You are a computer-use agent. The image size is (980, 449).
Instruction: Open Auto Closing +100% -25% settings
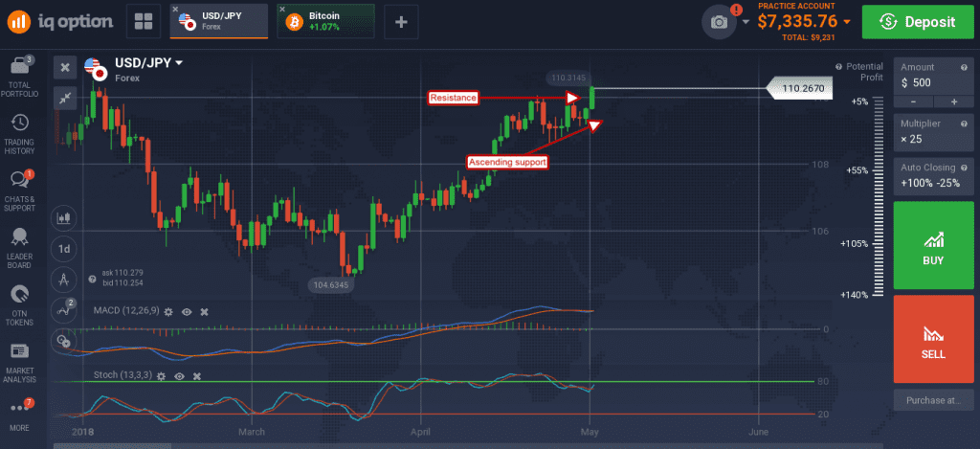pyautogui.click(x=934, y=176)
